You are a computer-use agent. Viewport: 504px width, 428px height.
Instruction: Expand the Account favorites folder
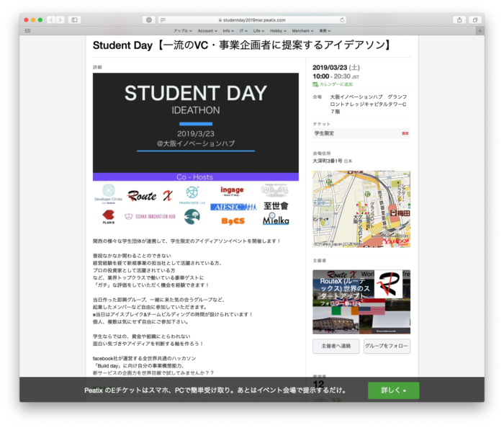[207, 31]
